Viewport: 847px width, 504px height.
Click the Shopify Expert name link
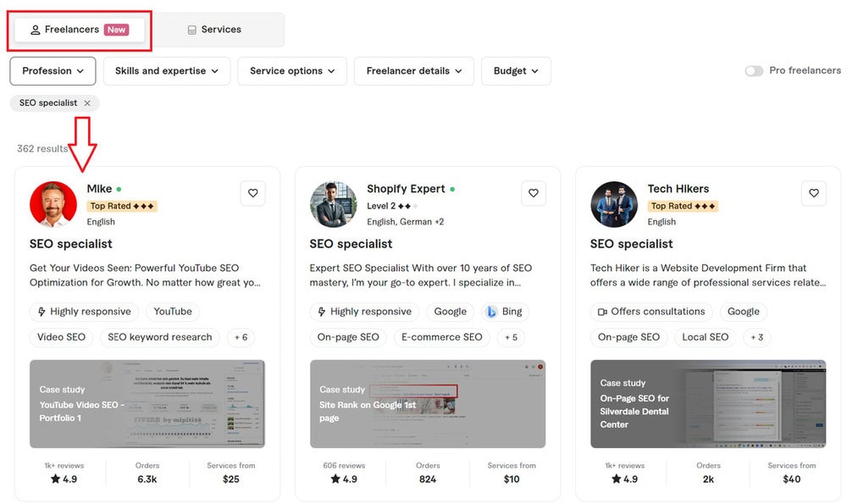point(406,189)
